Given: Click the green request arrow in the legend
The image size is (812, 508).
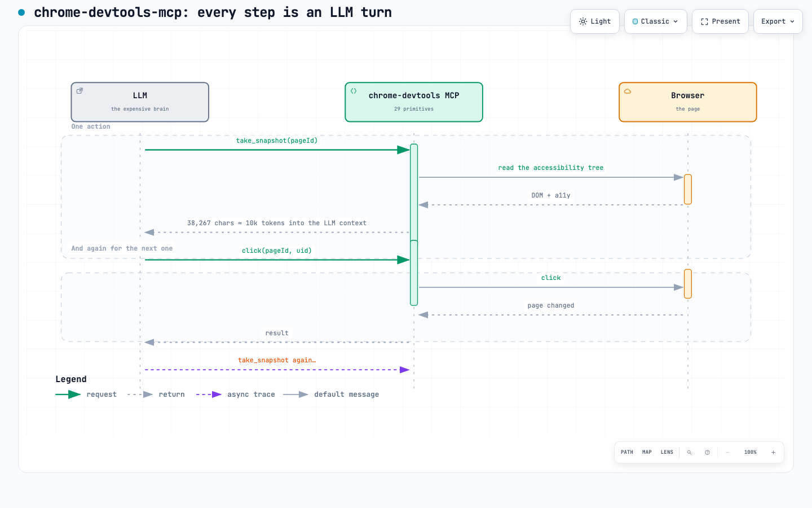Looking at the screenshot, I should click(x=68, y=395).
